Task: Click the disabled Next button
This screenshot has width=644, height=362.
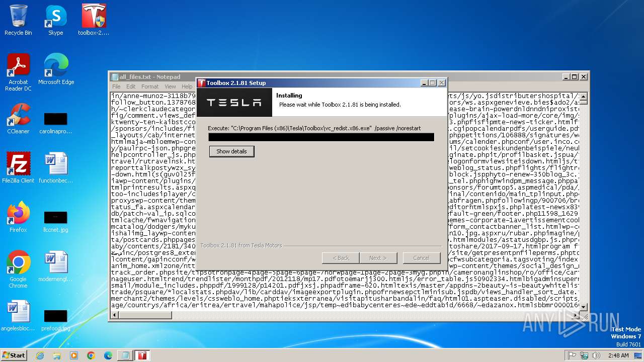Action: coord(378,258)
